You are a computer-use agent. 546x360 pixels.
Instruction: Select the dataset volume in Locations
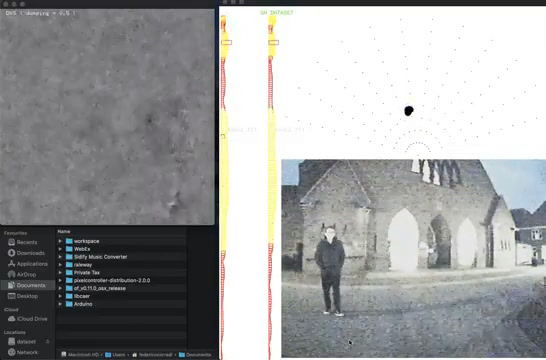pyautogui.click(x=22, y=342)
